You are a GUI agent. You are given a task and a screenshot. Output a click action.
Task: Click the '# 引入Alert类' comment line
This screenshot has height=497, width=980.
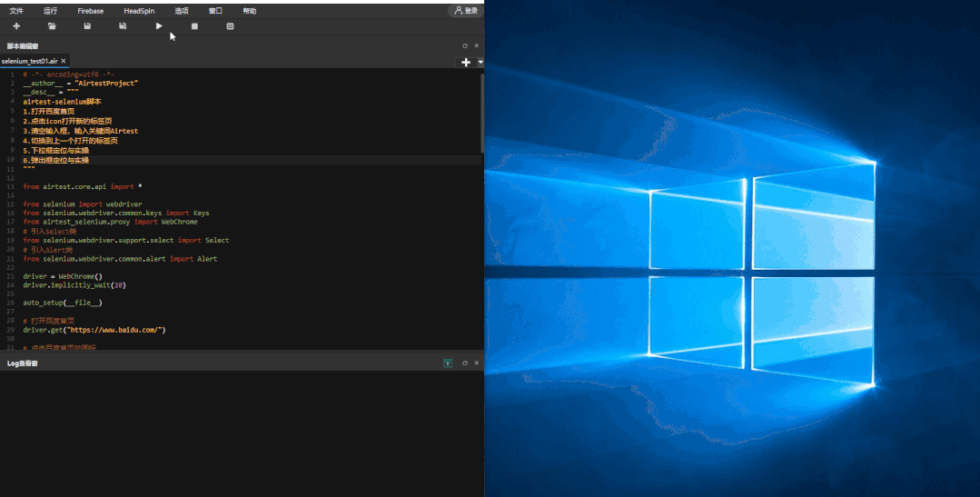(47, 250)
